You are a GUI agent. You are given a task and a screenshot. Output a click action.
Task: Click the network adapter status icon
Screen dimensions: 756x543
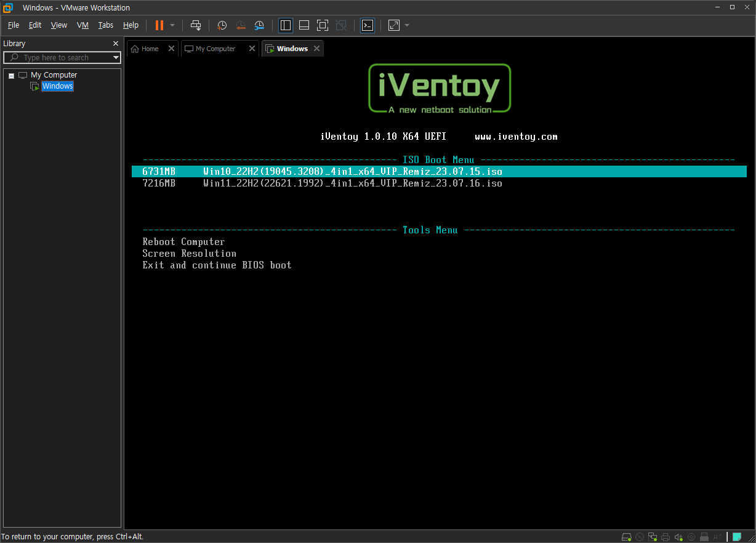point(653,537)
